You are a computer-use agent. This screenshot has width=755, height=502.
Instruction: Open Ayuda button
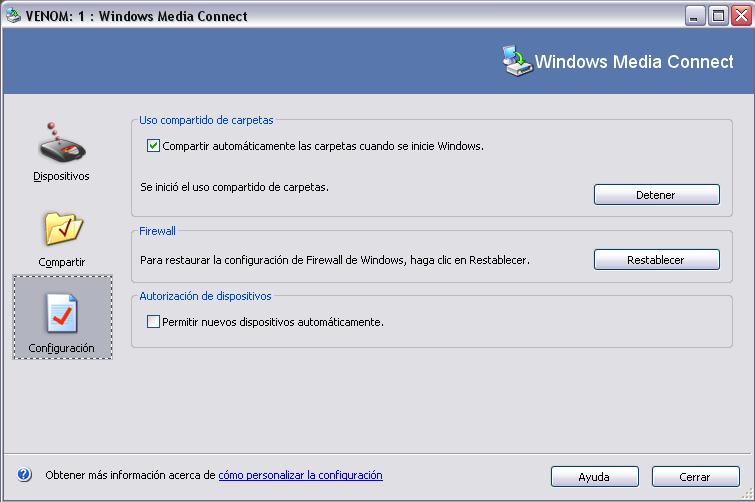click(x=595, y=476)
